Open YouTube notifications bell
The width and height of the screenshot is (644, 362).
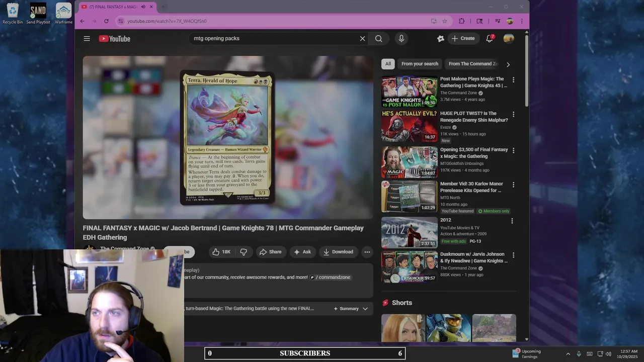pyautogui.click(x=489, y=39)
